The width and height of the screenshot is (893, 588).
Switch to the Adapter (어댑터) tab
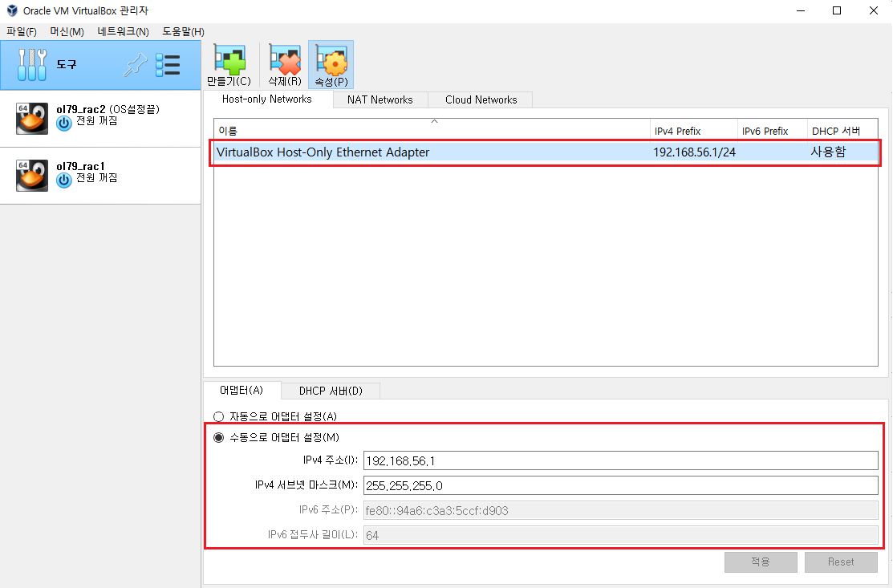point(242,390)
